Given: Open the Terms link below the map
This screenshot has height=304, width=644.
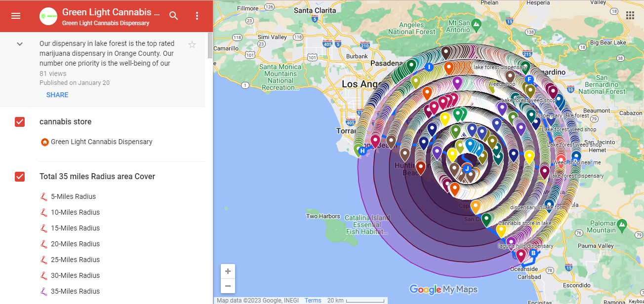Looking at the screenshot, I should (313, 300).
